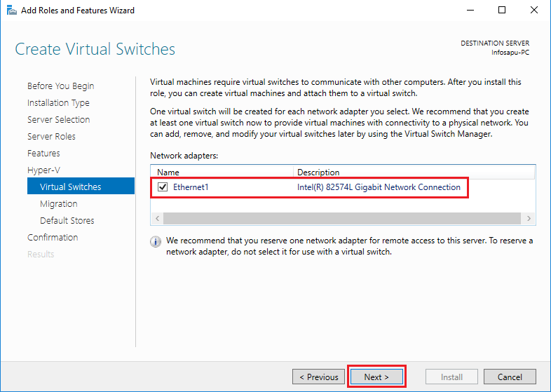
Task: Click the horizontal scrollbar thumb in adapters list
Action: click(342, 218)
